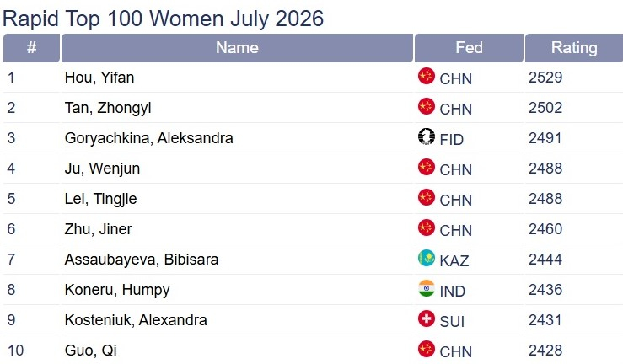Sort table by the Name column header
This screenshot has width=623, height=364.
(237, 48)
